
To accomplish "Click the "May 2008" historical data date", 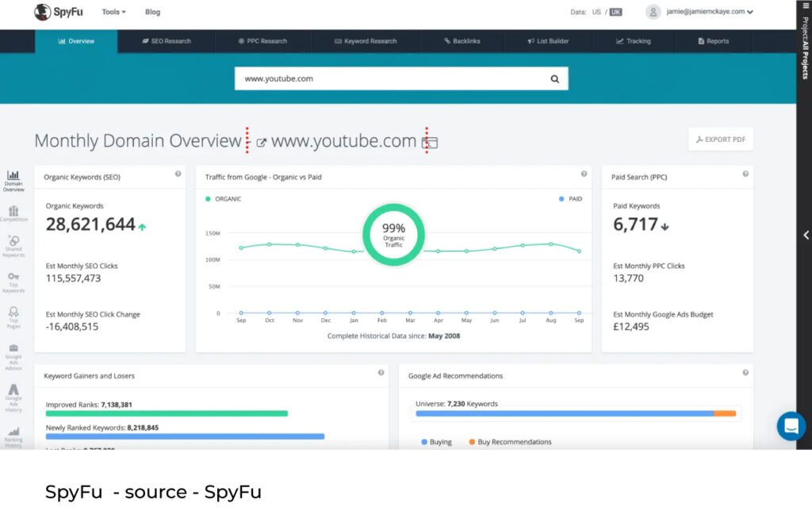I will point(444,336).
